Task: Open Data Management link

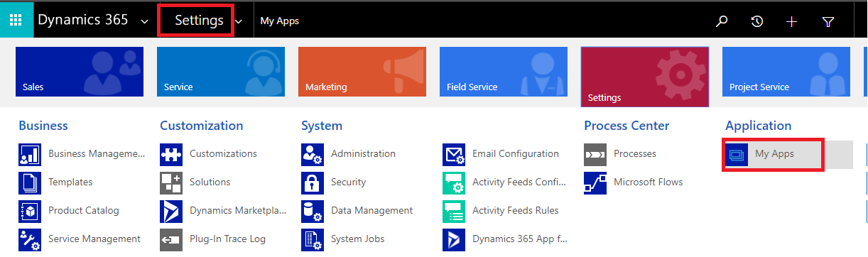Action: [x=371, y=211]
